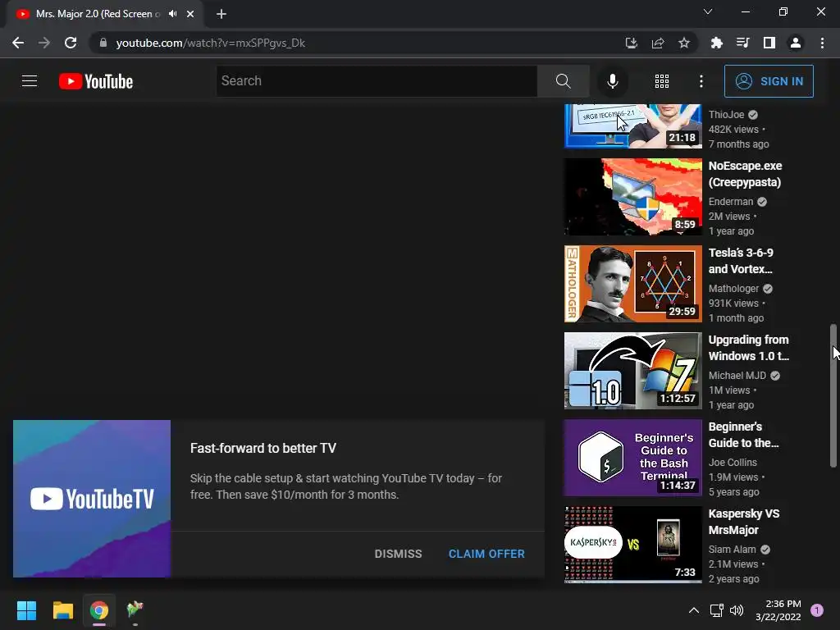Click the YouTube TV promo image
840x630 pixels.
pos(92,499)
